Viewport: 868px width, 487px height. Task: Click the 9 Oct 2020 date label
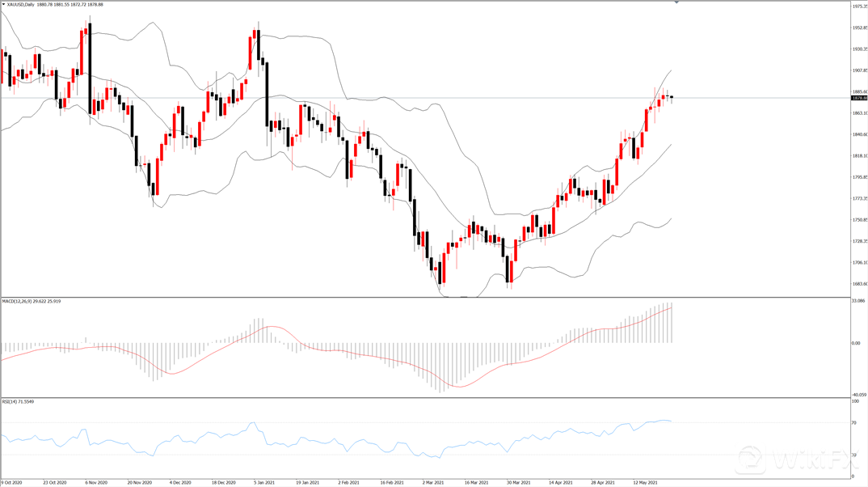tap(13, 482)
